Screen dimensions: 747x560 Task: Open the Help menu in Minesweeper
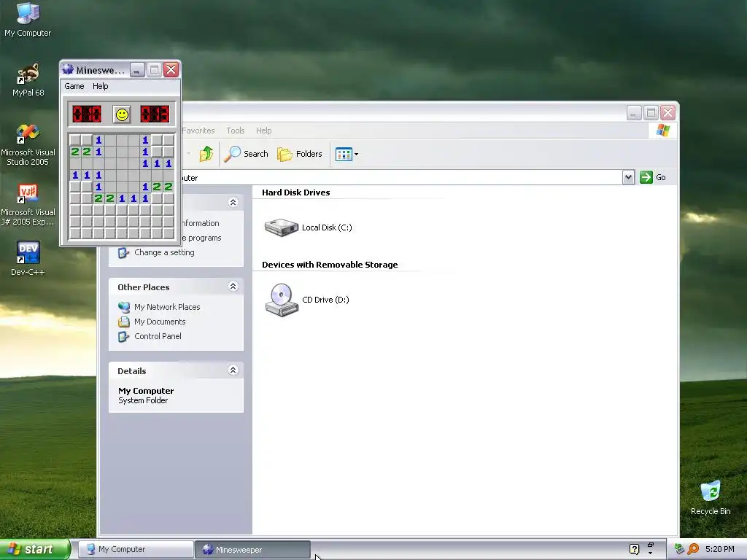click(x=100, y=86)
